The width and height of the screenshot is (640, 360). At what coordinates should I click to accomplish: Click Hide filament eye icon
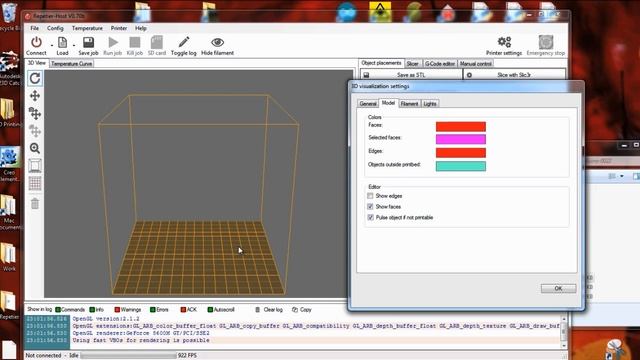(217, 42)
